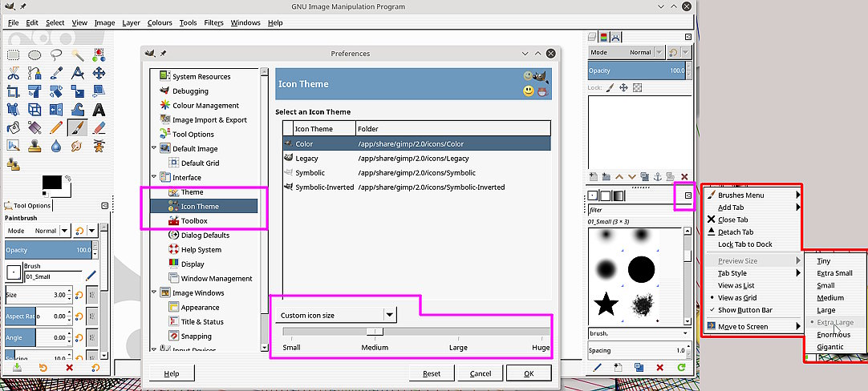Select the Rectangle Select tool
This screenshot has height=391, width=868.
(x=14, y=54)
